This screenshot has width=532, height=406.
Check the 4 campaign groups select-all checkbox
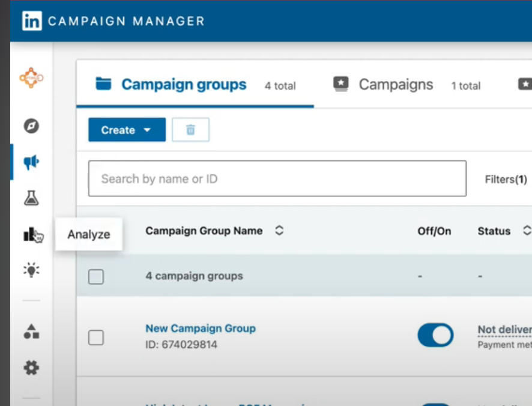(96, 277)
